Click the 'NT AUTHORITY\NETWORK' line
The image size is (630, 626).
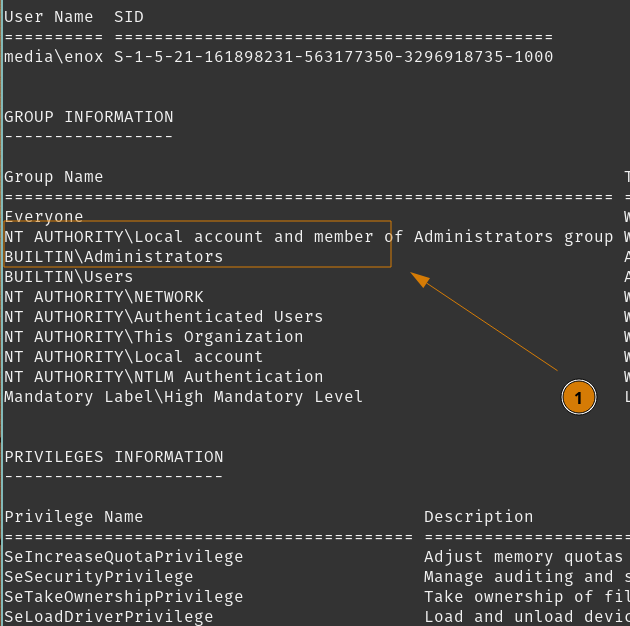[x=104, y=297]
